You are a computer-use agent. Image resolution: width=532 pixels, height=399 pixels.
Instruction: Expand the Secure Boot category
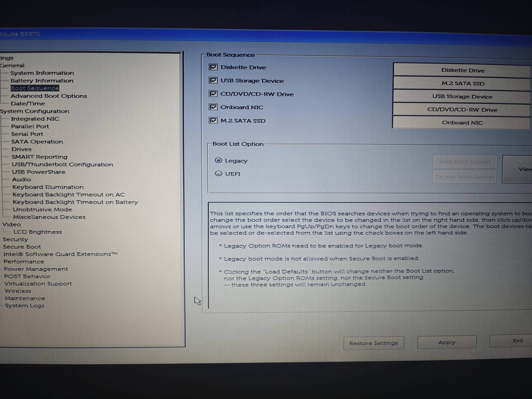coord(22,247)
